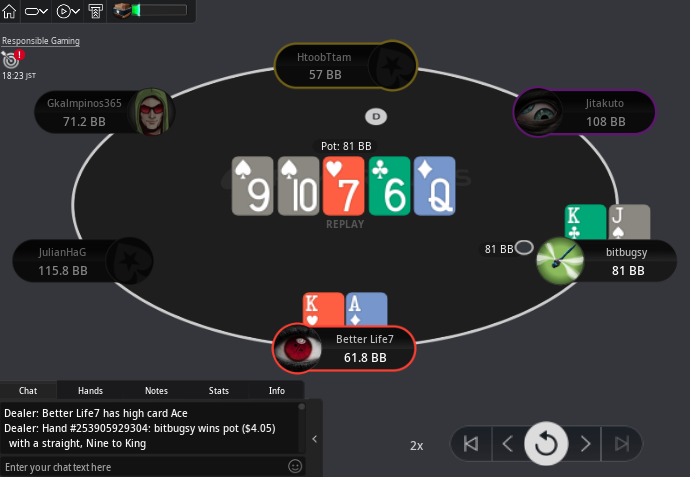
Task: Open the play options dropdown
Action: 68,11
